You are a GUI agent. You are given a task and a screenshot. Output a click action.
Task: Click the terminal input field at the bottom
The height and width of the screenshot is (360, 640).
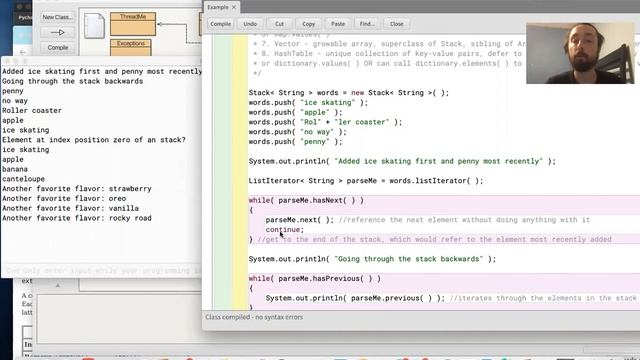coord(102,271)
